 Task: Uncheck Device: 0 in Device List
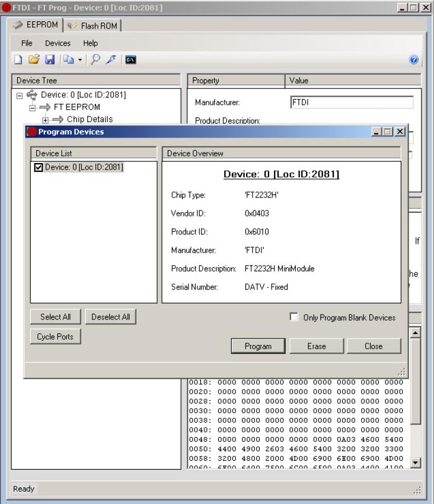[39, 167]
